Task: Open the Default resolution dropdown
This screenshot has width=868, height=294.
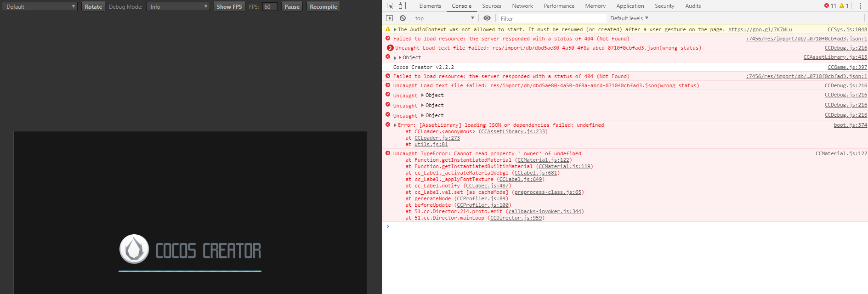Action: tap(40, 6)
